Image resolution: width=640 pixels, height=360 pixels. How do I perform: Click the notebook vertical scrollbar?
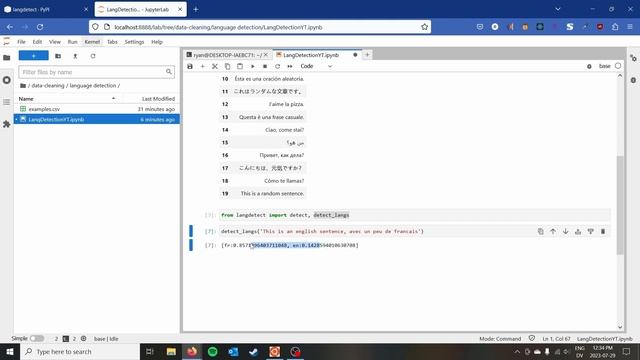click(620, 205)
